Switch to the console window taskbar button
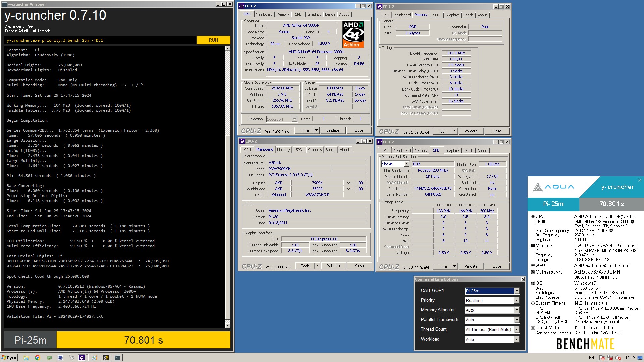644x362 pixels. (117, 358)
